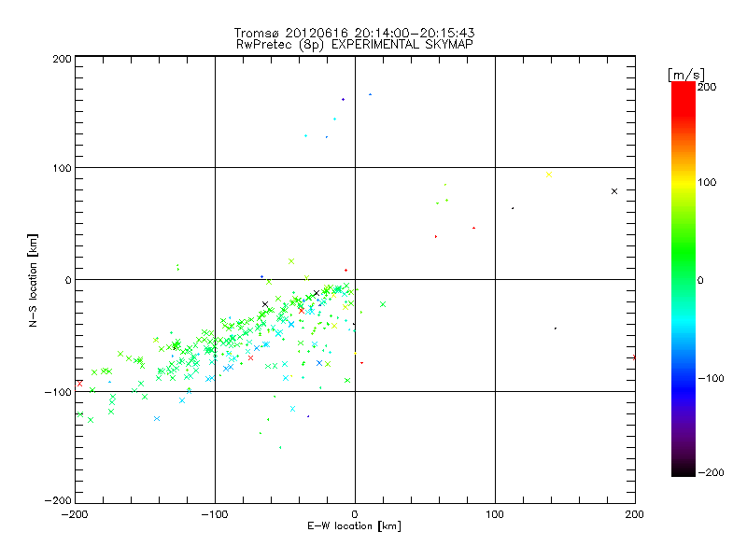
Task: Click the black bottom of the colorbar near -200
Action: [684, 470]
